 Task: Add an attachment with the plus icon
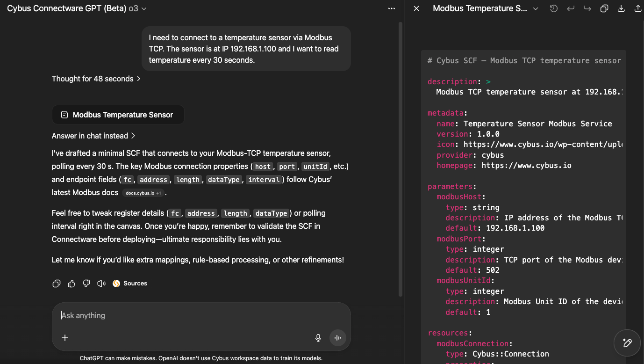click(65, 338)
